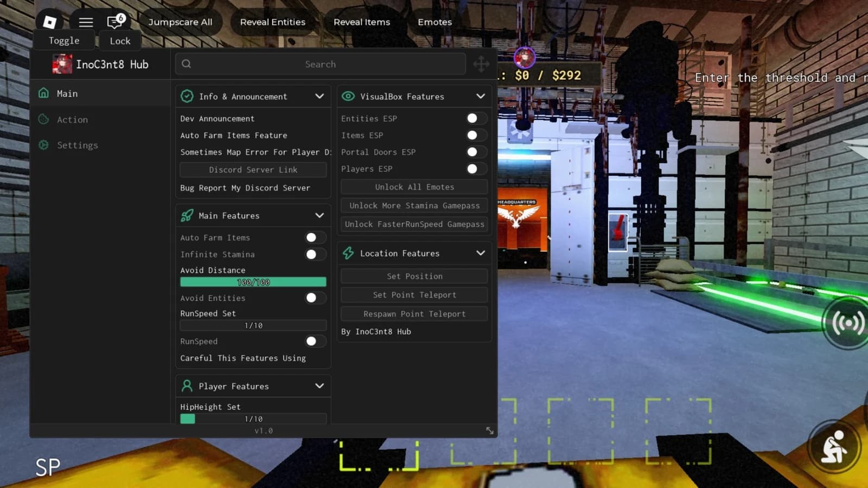868x488 pixels.
Task: Click the Lock button
Action: (x=120, y=41)
